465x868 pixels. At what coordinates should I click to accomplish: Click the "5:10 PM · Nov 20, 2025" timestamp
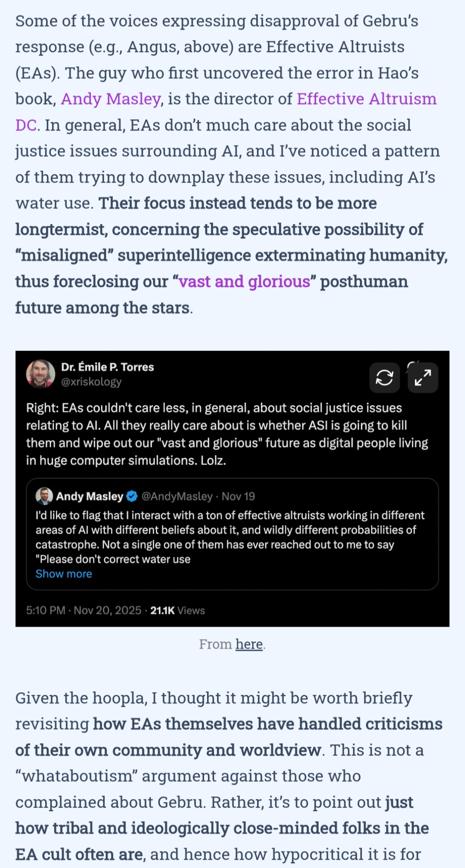pyautogui.click(x=83, y=610)
